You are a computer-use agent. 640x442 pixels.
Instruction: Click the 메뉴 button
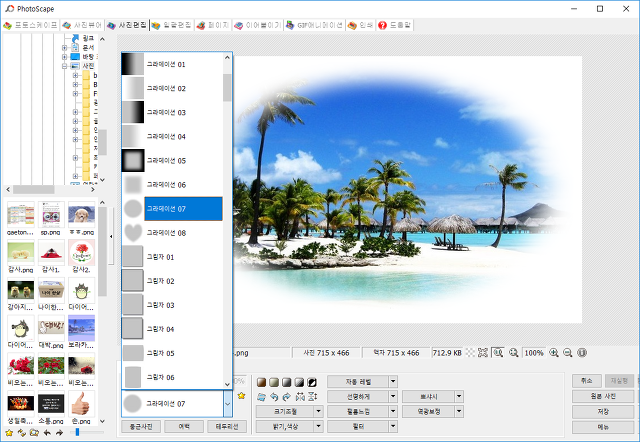pyautogui.click(x=603, y=427)
